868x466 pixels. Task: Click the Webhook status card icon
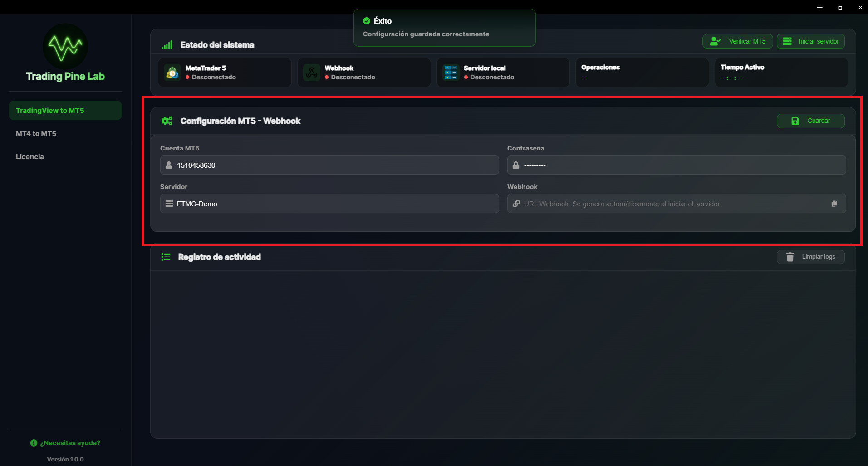(312, 73)
